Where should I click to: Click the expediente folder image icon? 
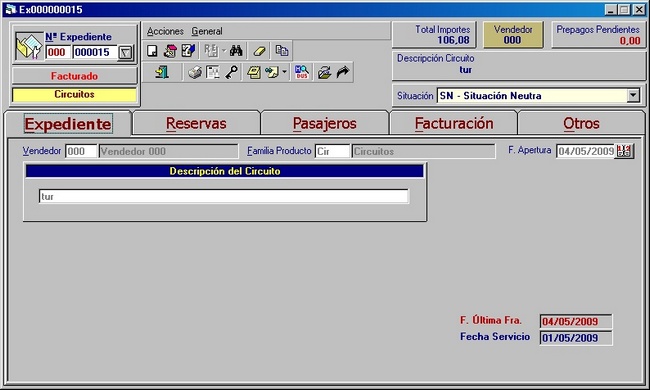pos(29,46)
